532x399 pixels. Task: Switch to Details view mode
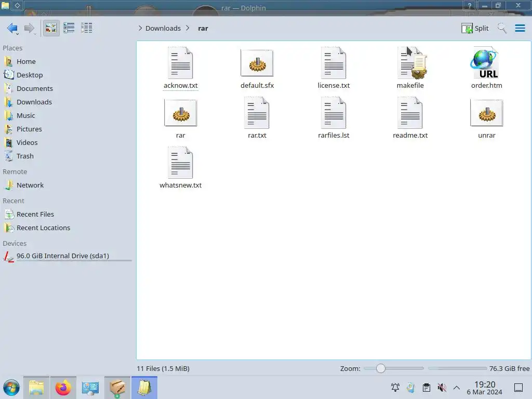[x=87, y=28]
